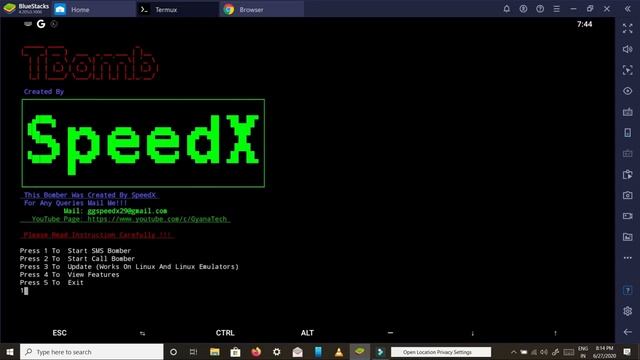Click the Google G icon in status bar
640x360 pixels.
tap(41, 24)
